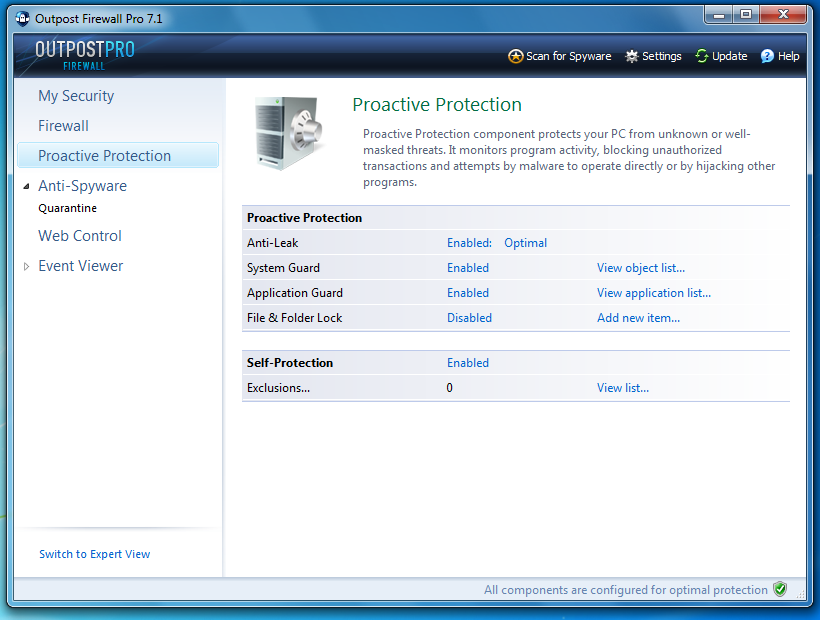Toggle the System Guard Enabled link
Screen dimensions: 820x620
click(x=468, y=268)
